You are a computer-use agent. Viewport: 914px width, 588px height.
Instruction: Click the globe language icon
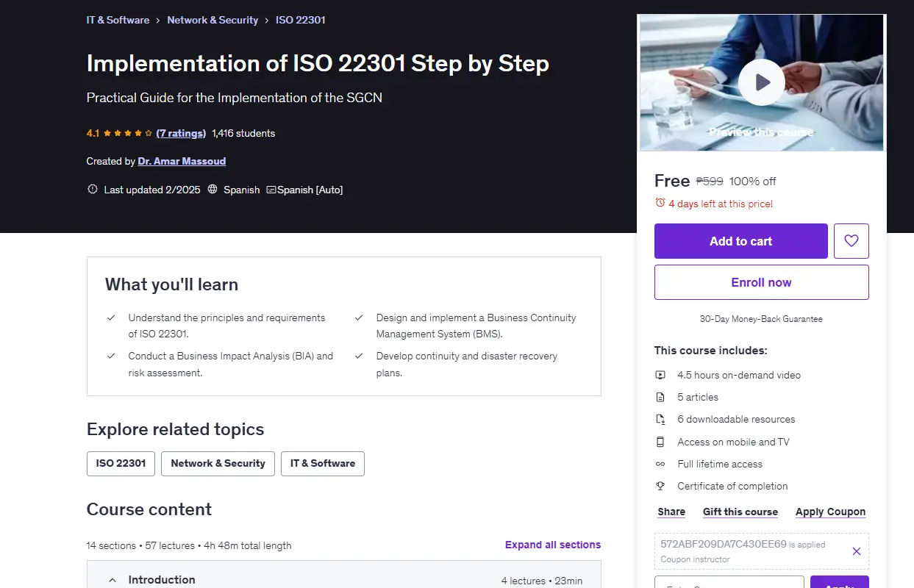click(213, 190)
